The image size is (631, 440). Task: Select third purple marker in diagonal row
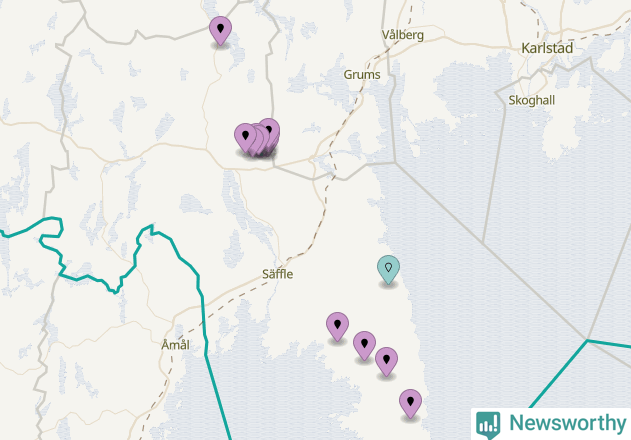pyautogui.click(x=387, y=362)
